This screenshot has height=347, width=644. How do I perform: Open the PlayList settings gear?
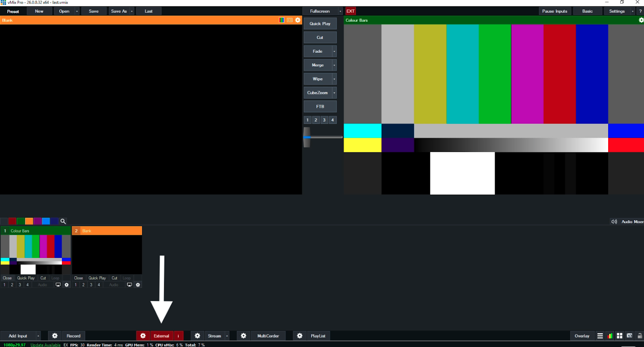coord(299,336)
